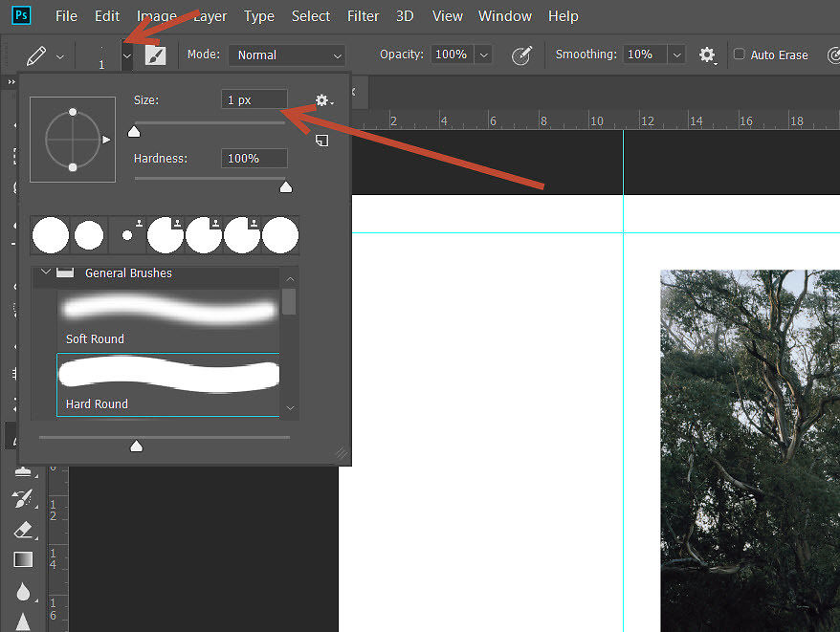Enable pressure controls opacity icon
Image resolution: width=840 pixels, height=632 pixels.
click(522, 55)
